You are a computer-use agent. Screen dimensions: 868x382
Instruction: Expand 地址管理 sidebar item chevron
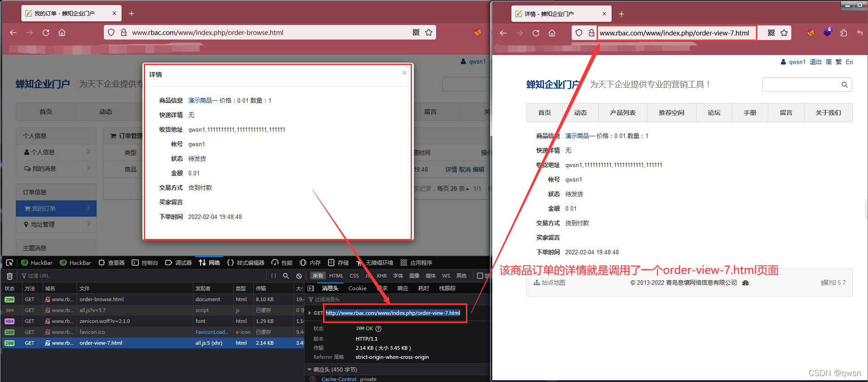pos(88,224)
